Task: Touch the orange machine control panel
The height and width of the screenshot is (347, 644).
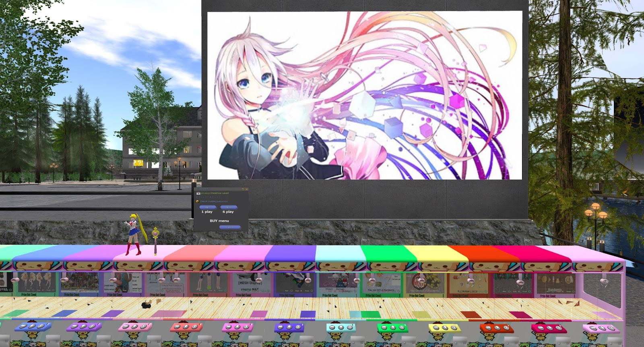Action: click(496, 328)
